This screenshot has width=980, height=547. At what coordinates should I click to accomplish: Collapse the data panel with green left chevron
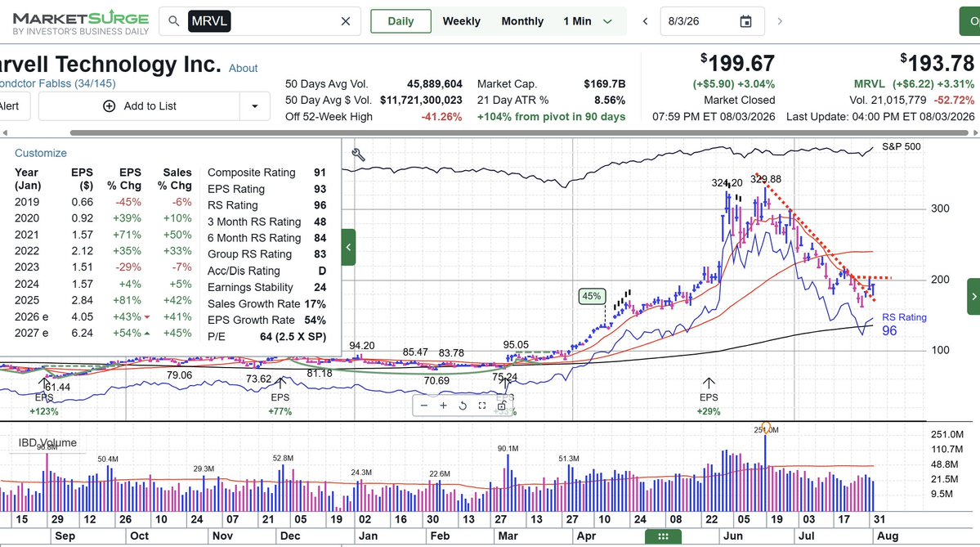tap(348, 247)
